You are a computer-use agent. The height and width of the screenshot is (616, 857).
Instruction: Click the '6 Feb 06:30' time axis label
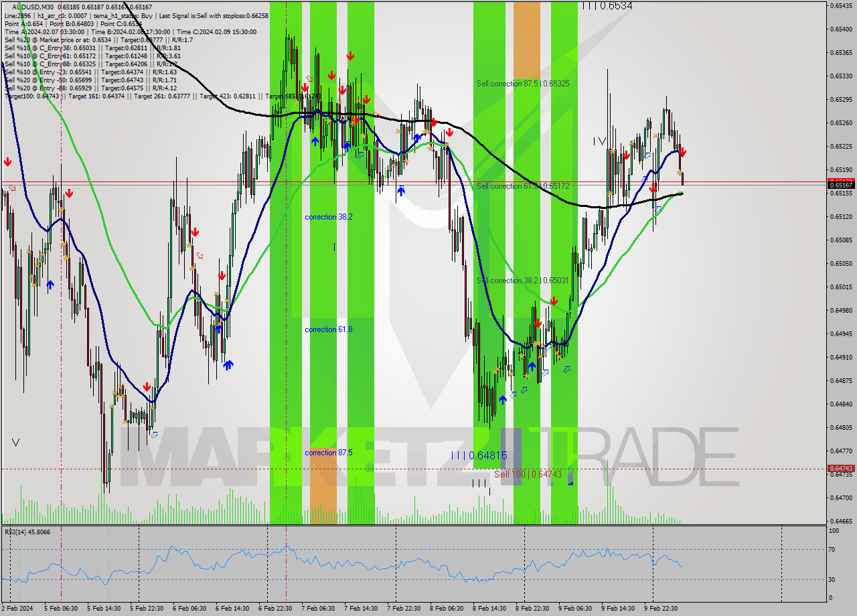189,608
